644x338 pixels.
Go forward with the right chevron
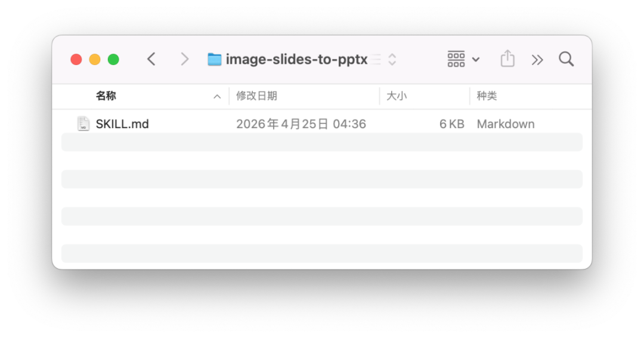point(185,59)
